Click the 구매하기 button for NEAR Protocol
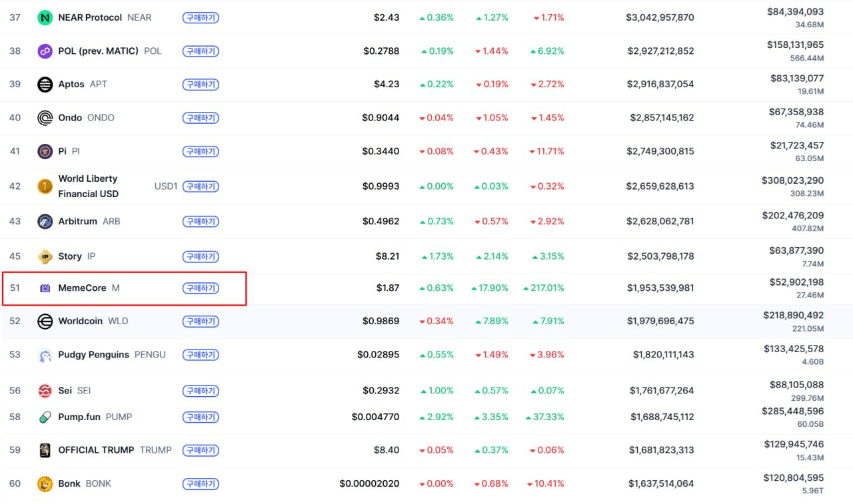Viewport: 853px width, 504px height. pos(201,18)
